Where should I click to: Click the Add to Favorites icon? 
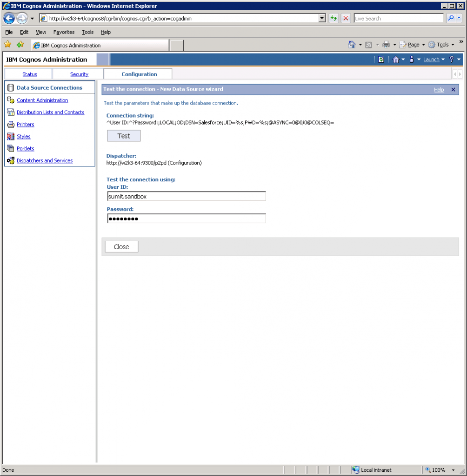pos(20,45)
